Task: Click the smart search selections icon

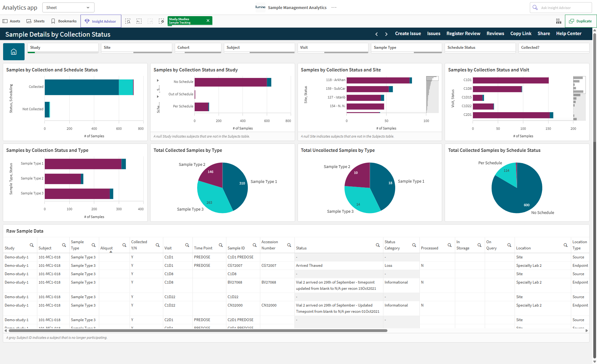Action: tap(128, 21)
